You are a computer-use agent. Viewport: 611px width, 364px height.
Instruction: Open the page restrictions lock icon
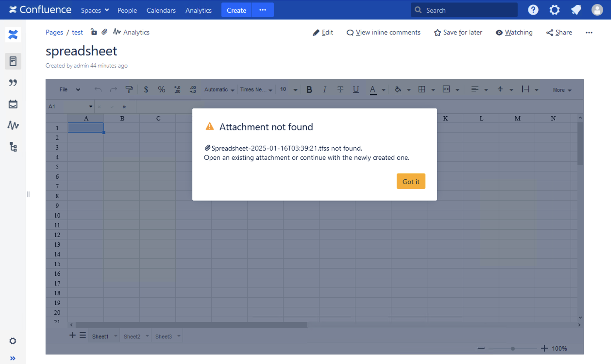pos(94,32)
